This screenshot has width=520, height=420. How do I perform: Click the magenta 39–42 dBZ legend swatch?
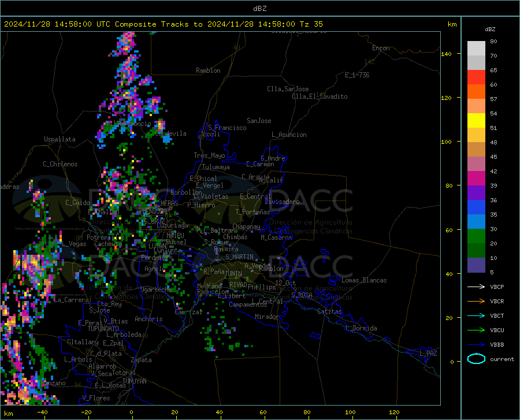click(x=476, y=179)
